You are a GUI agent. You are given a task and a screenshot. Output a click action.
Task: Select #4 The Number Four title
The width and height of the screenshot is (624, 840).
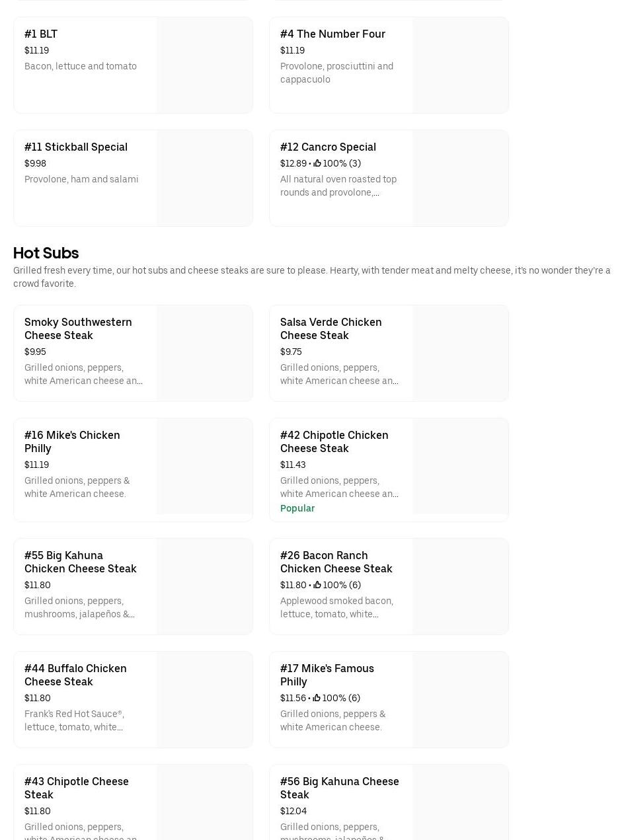[332, 34]
